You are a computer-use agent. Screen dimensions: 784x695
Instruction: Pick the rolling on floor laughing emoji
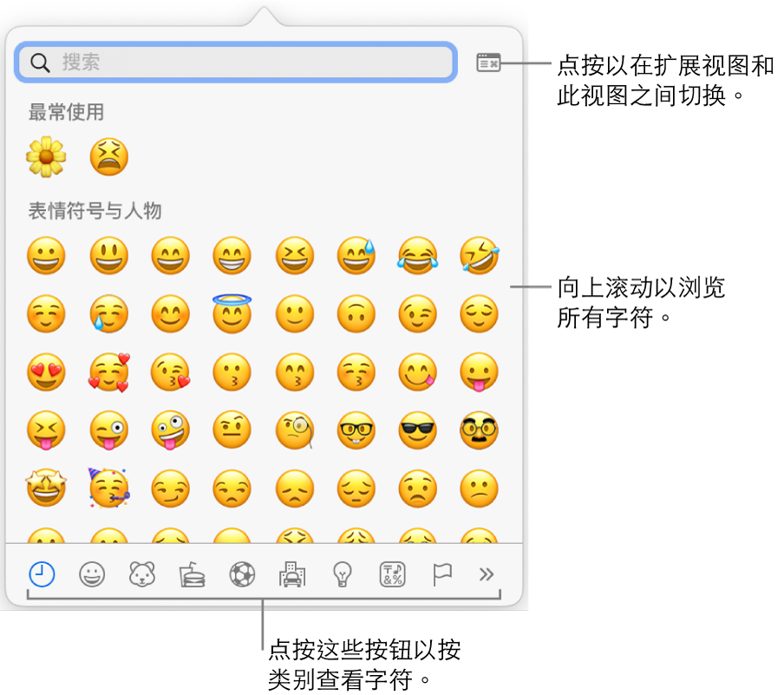point(479,256)
